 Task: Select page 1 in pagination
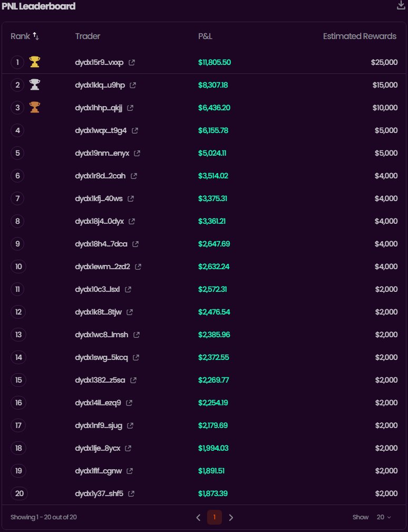pyautogui.click(x=215, y=518)
